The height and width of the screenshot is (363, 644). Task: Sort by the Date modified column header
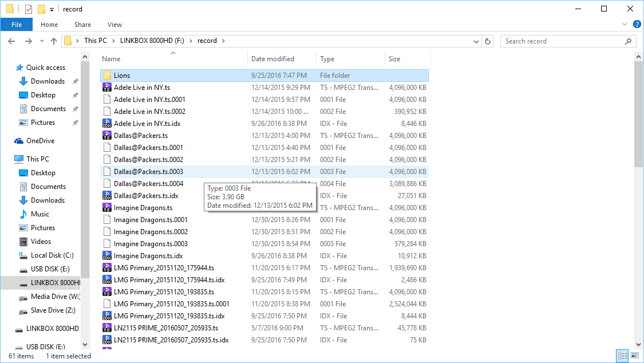(x=273, y=59)
